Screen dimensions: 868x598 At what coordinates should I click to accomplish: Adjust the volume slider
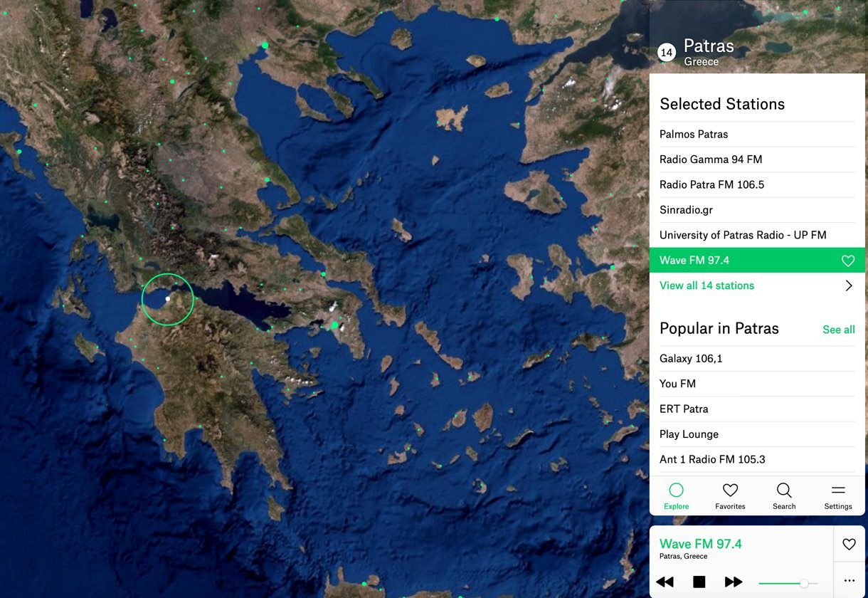[x=803, y=583]
